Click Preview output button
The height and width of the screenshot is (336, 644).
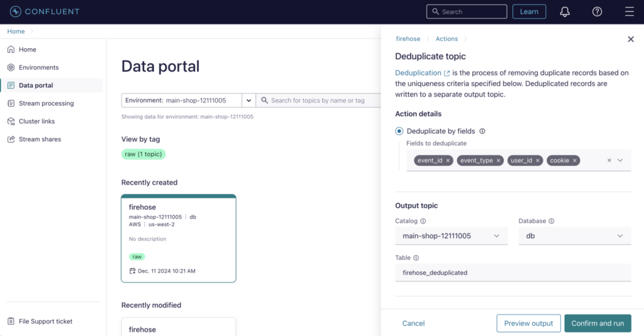coord(528,323)
